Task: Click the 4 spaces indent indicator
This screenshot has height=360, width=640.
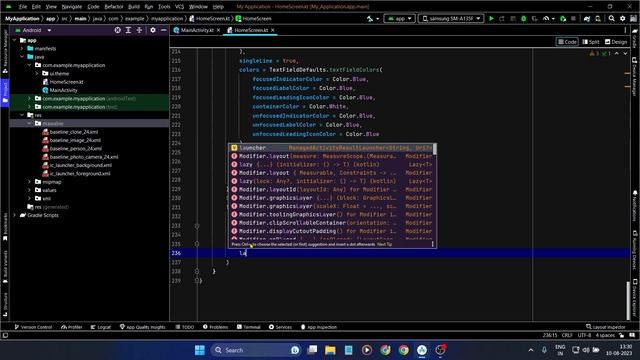Action: coord(605,335)
